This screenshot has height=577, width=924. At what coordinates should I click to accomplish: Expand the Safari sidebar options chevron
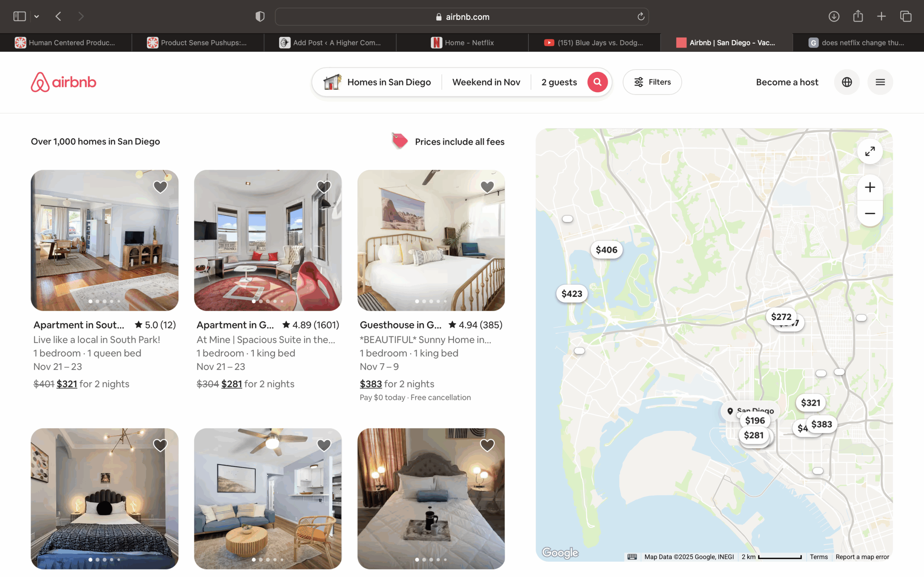[37, 17]
